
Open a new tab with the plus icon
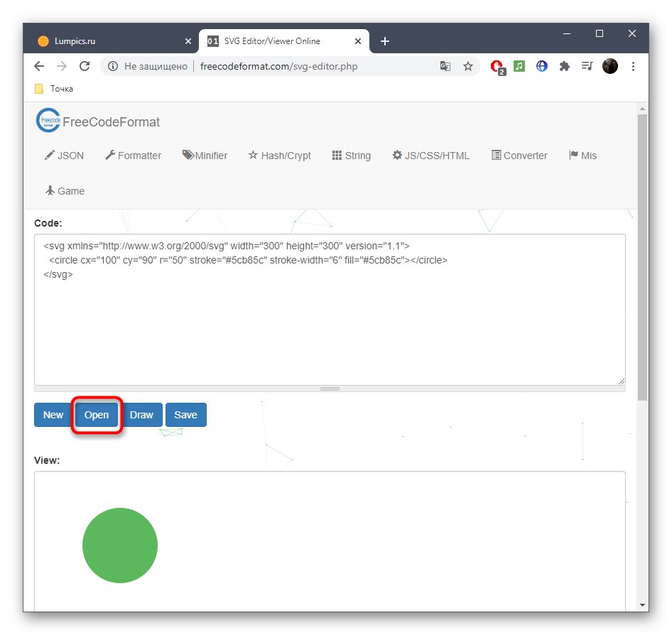pos(385,41)
